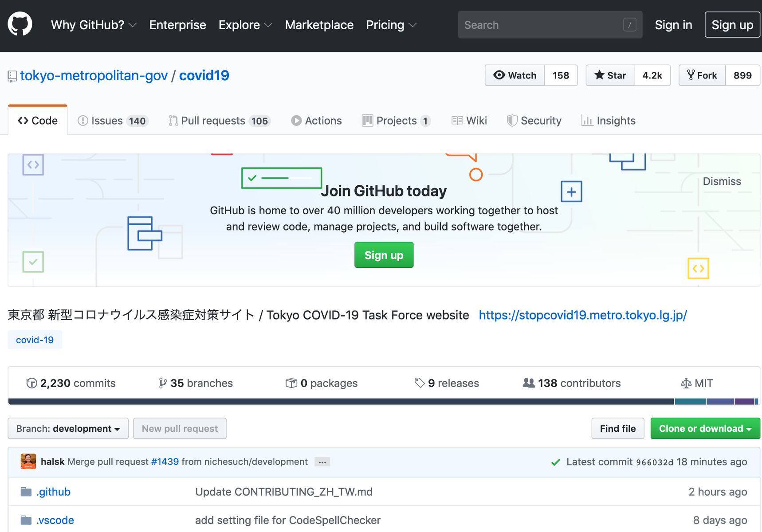
Task: Click Sign in at top
Action: 673,25
